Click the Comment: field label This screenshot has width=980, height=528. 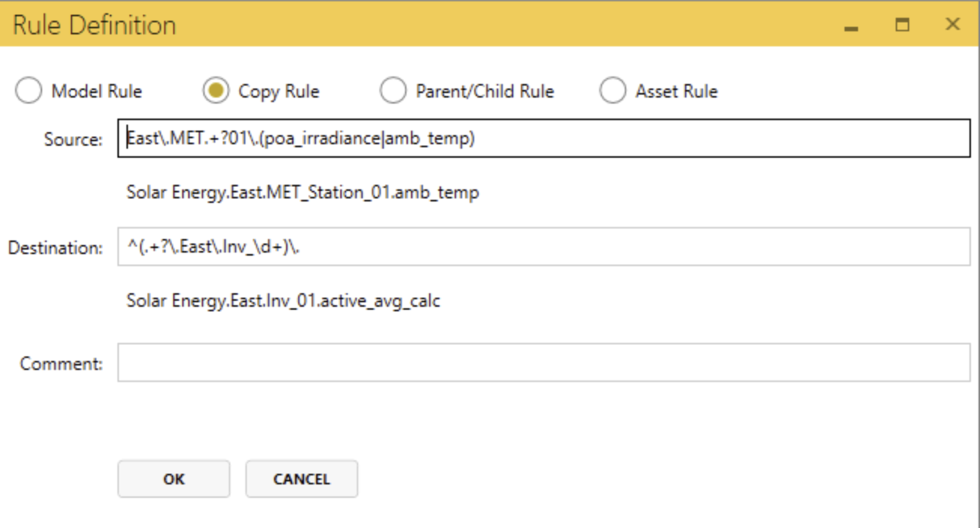[61, 363]
